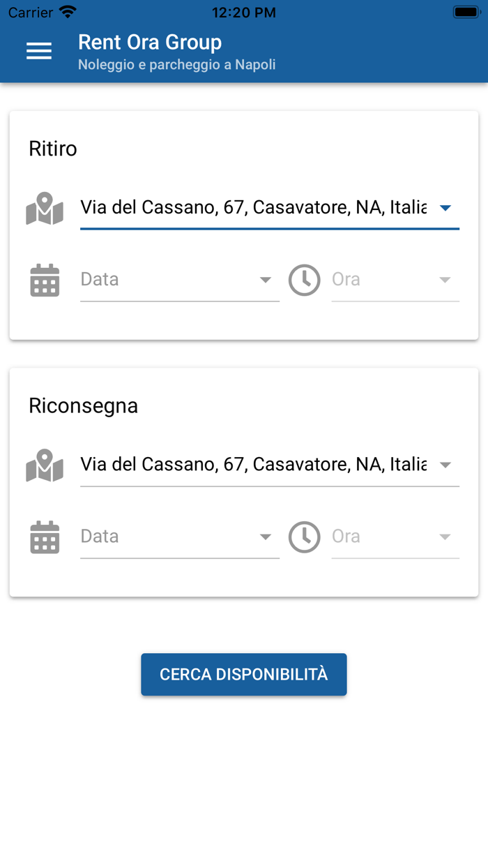488x868 pixels.
Task: Expand the Ritiro location dropdown arrow
Action: click(x=445, y=208)
